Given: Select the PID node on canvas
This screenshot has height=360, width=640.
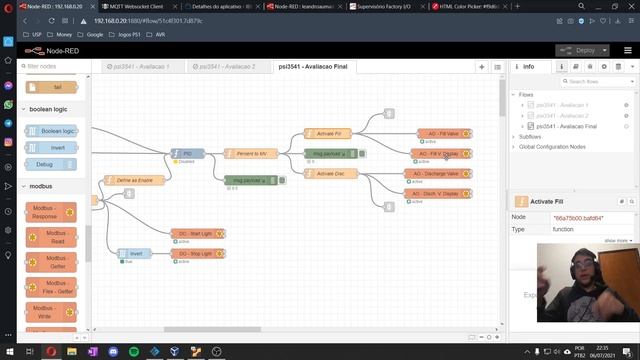Looking at the screenshot, I should [188, 153].
